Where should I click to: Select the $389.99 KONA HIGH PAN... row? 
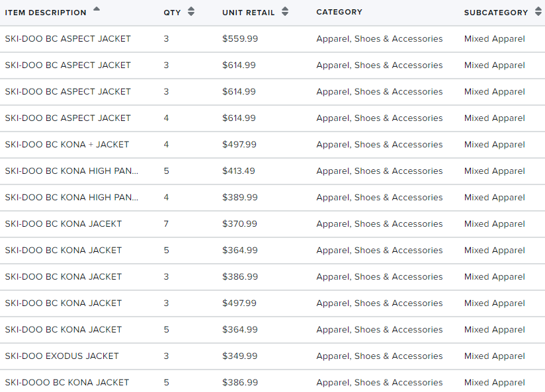coord(272,198)
